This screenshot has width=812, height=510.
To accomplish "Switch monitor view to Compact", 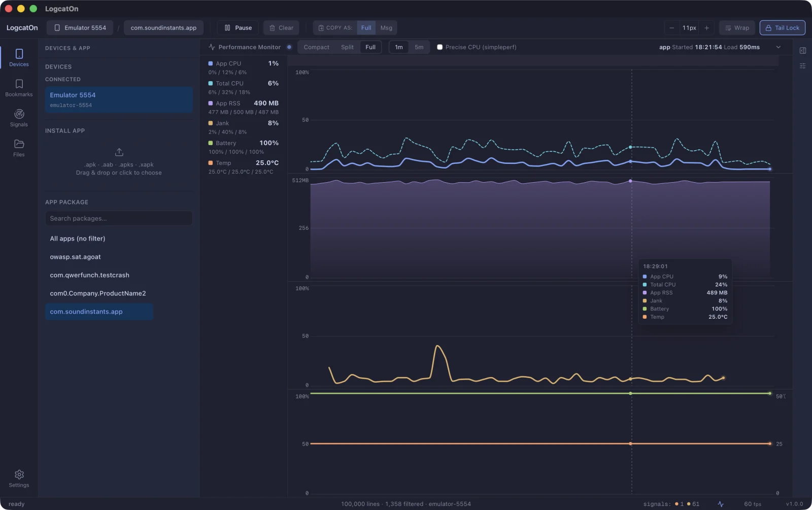I will 316,47.
